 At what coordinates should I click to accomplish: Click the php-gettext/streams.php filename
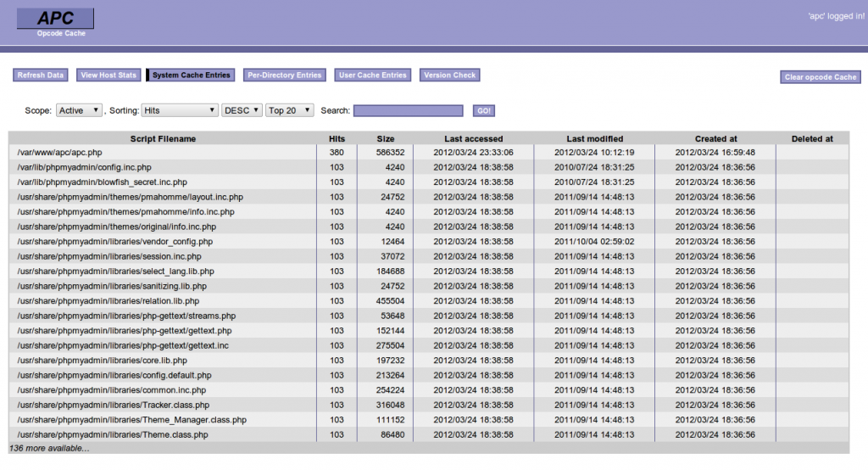click(x=126, y=316)
